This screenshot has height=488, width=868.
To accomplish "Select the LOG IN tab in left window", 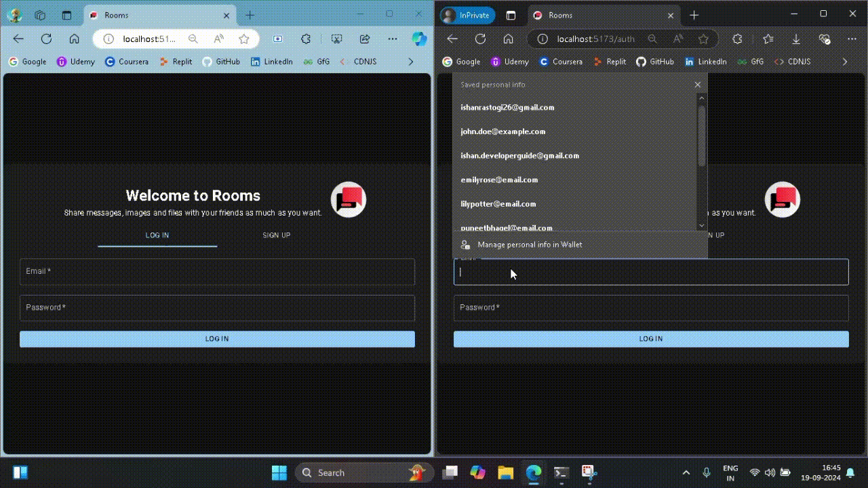I will [157, 235].
